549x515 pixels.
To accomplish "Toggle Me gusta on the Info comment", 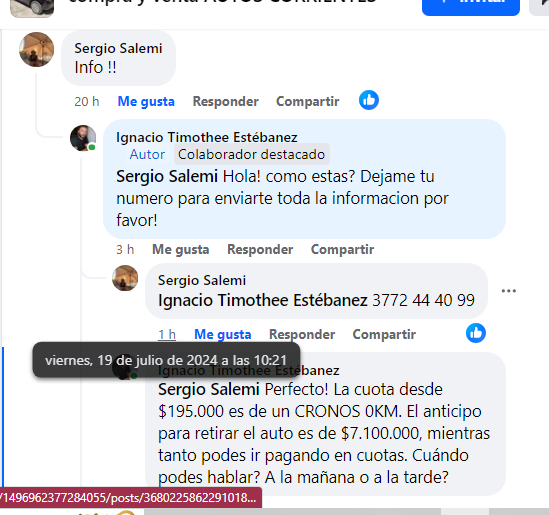I will tap(146, 102).
